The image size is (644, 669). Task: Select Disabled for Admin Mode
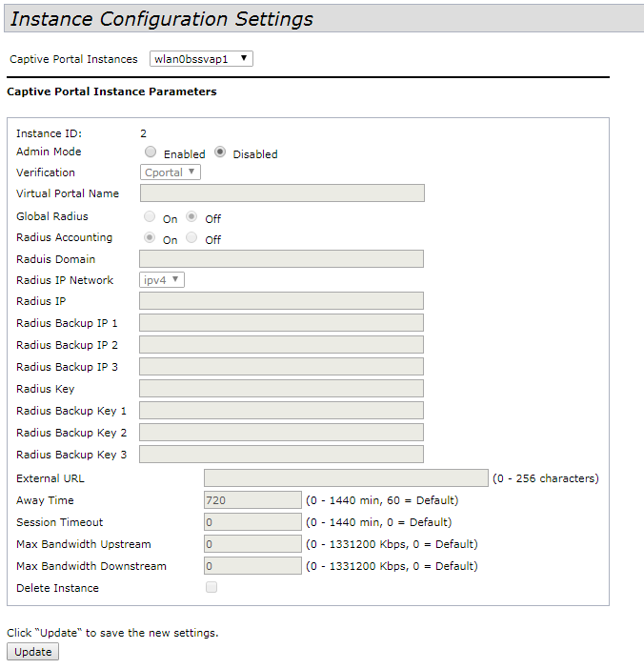pyautogui.click(x=220, y=152)
